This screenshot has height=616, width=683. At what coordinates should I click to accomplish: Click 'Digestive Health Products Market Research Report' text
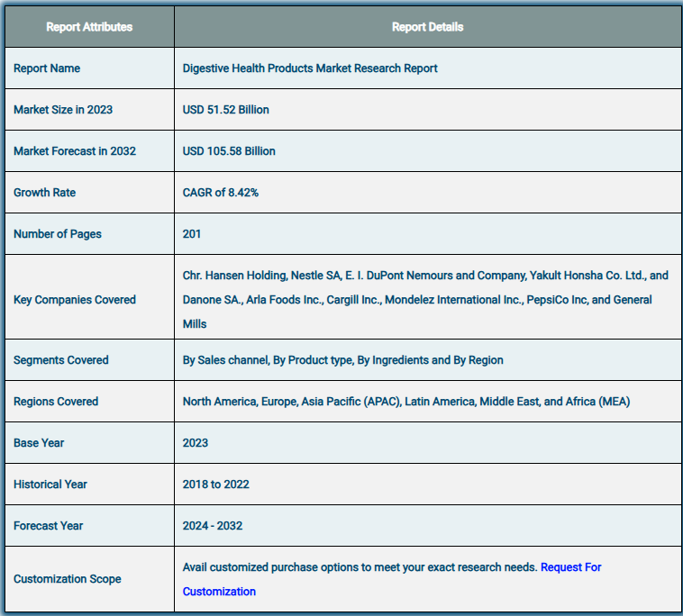pyautogui.click(x=310, y=68)
